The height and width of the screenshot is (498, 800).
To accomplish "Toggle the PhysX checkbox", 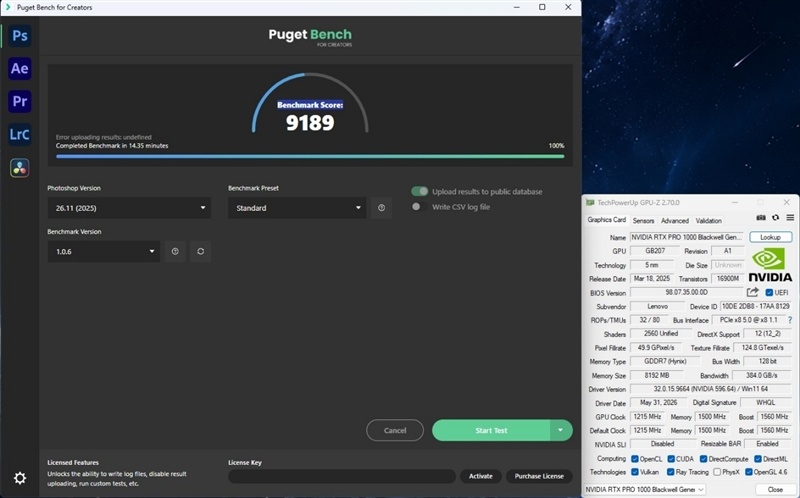I will [x=717, y=472].
